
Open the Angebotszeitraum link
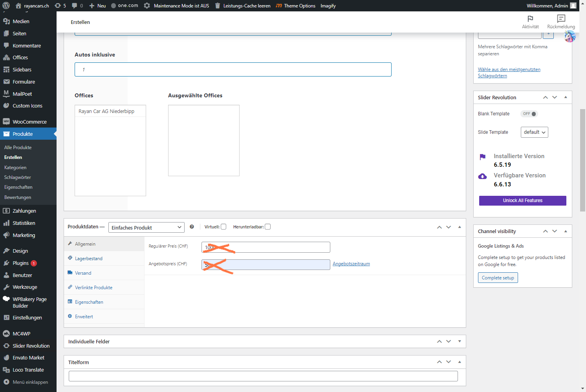[351, 264]
